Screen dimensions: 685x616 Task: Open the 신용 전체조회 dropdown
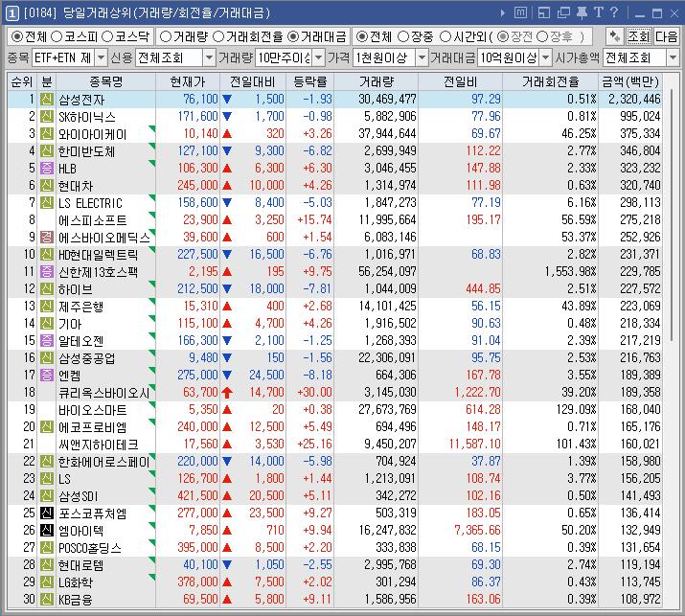click(209, 57)
